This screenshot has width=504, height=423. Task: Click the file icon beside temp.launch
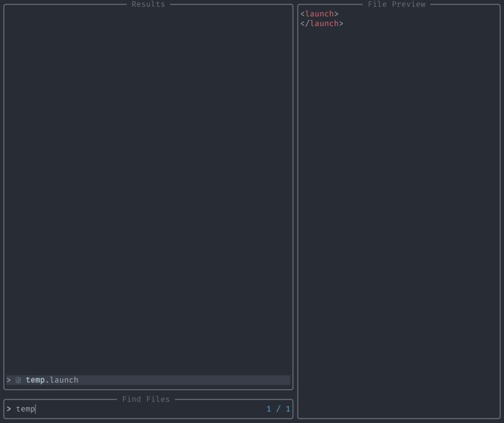(18, 380)
